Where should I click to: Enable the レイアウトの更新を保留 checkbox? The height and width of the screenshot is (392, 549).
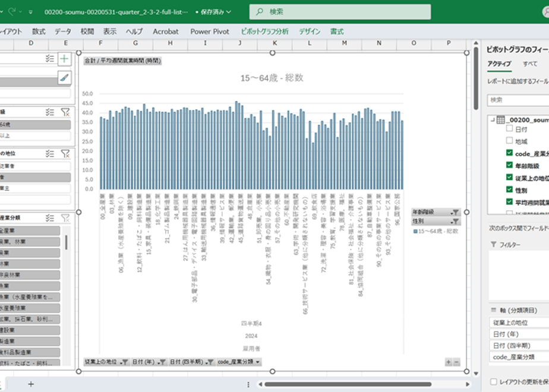(x=494, y=381)
